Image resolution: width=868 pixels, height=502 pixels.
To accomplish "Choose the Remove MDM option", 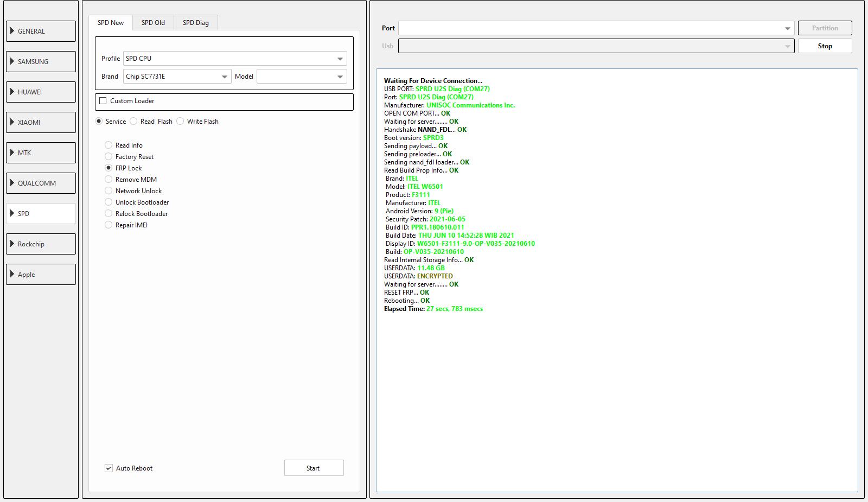I will pos(108,180).
